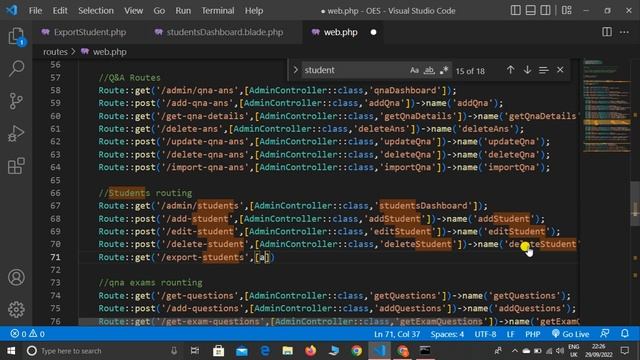Click the unsaved dot on web.php tab
The width and height of the screenshot is (640, 360).
coord(373,32)
